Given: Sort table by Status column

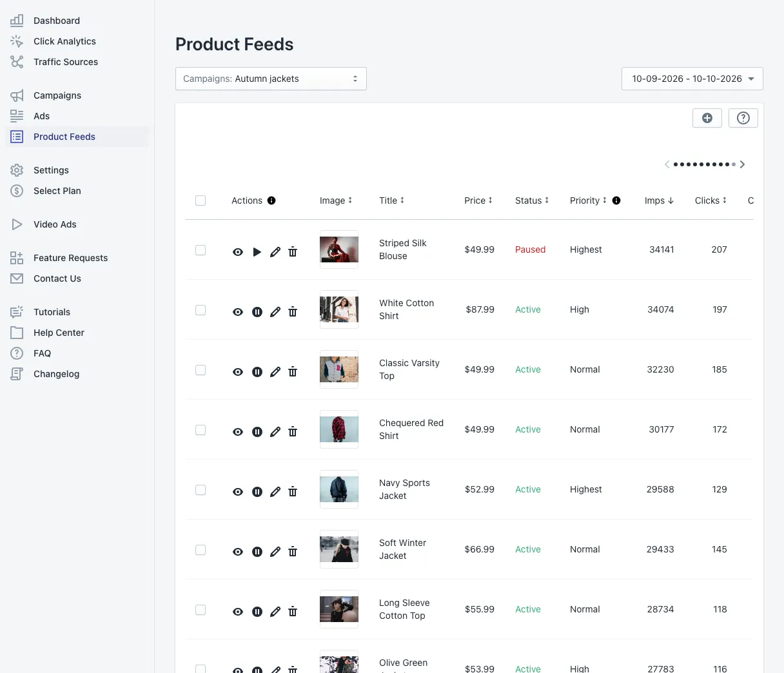Looking at the screenshot, I should pos(532,200).
